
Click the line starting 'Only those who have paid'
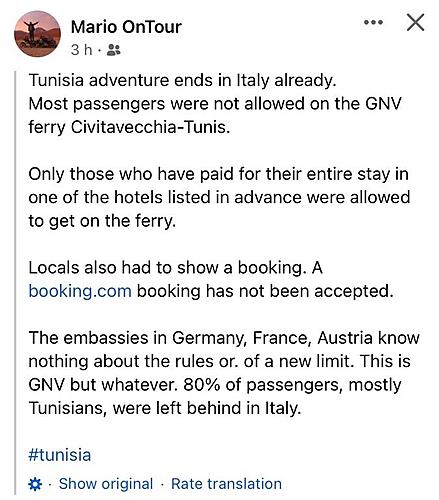pyautogui.click(x=218, y=174)
